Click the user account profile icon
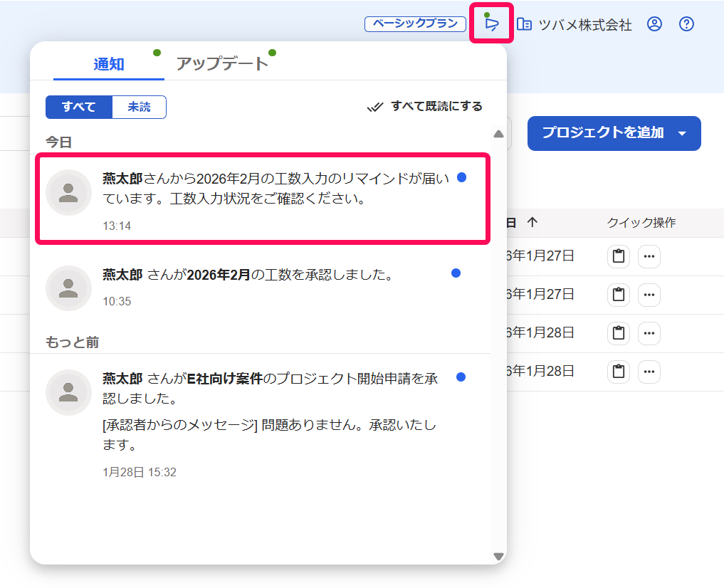The height and width of the screenshot is (588, 724). (654, 24)
